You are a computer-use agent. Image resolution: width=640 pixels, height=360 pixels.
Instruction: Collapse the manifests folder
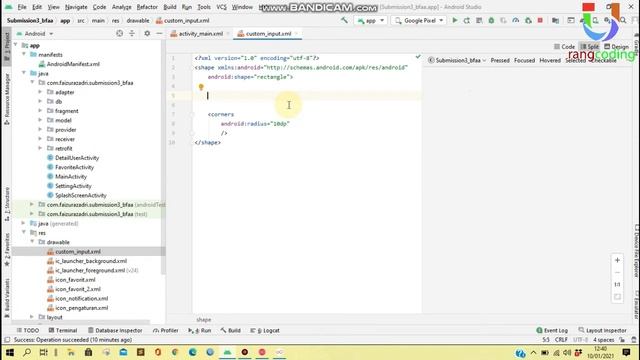[24, 54]
